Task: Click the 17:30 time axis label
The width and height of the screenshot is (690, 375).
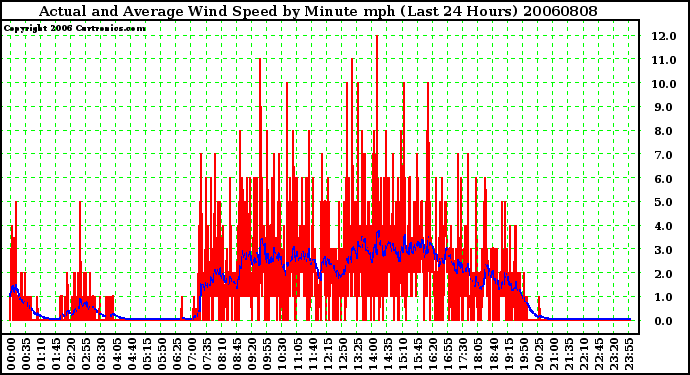Action: (463, 354)
